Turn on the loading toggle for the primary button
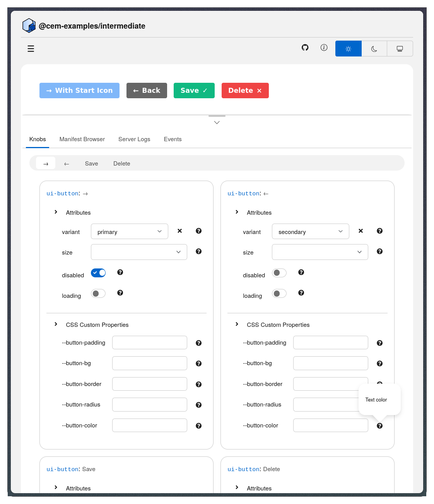This screenshot has height=504, width=434. point(98,293)
